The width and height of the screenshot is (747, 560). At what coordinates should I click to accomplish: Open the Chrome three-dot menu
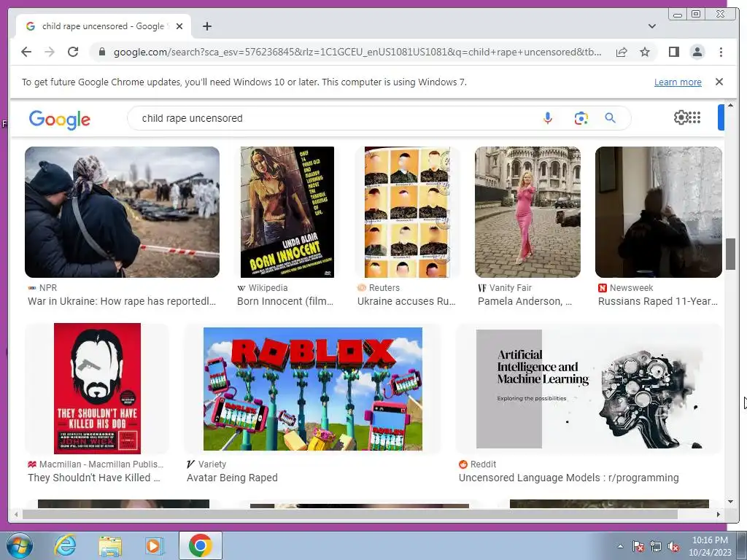721,52
